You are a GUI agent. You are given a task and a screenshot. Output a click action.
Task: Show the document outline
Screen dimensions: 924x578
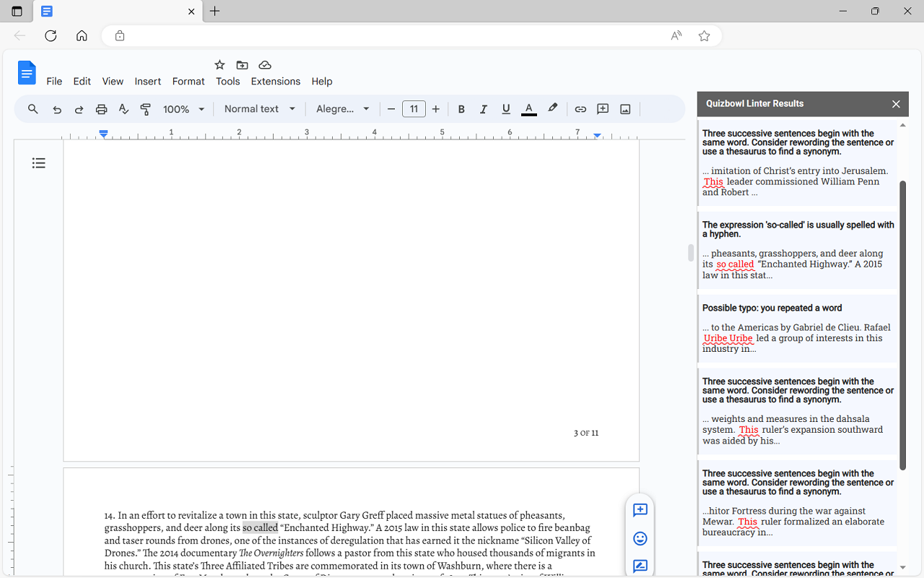(39, 163)
